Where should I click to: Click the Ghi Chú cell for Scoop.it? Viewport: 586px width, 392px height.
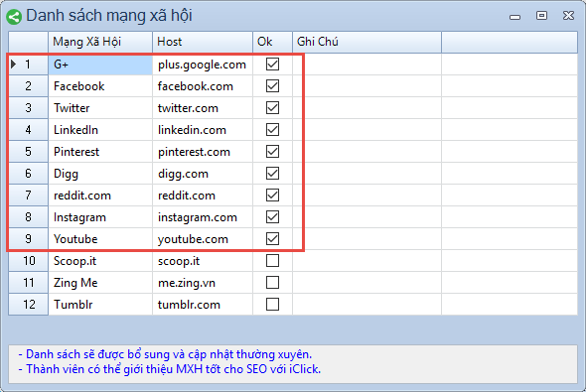coord(366,261)
